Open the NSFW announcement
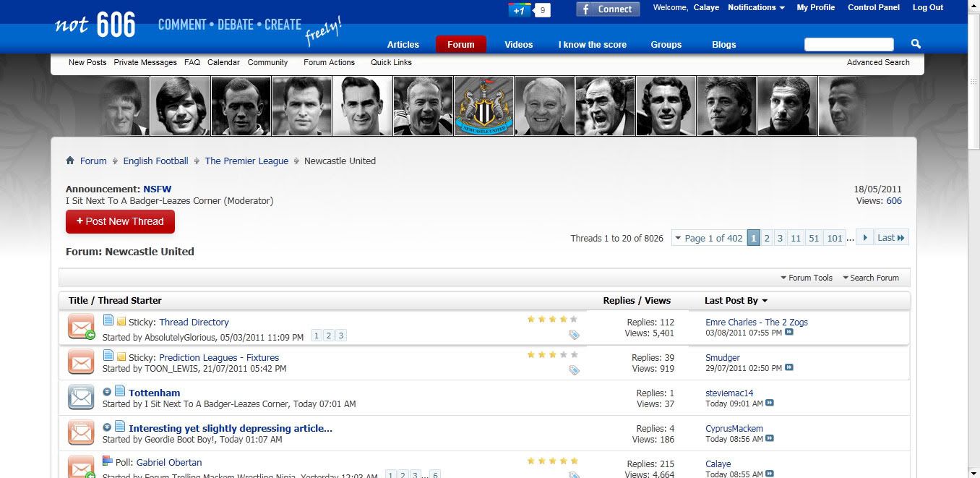 pyautogui.click(x=157, y=189)
